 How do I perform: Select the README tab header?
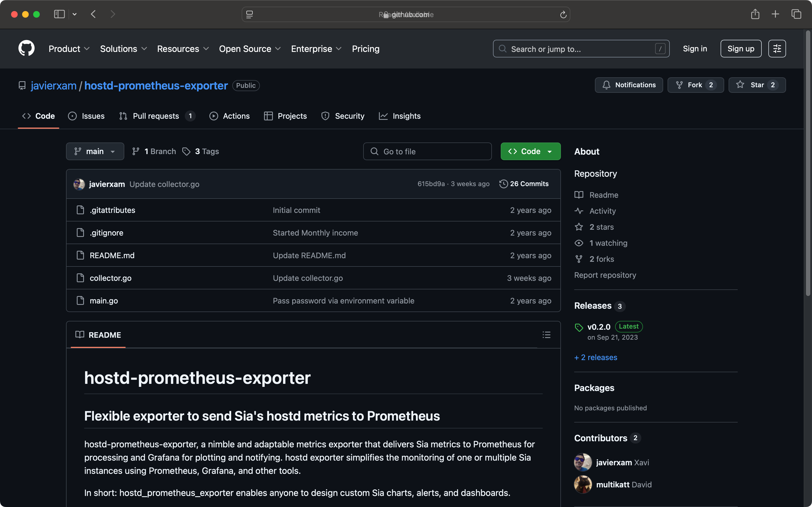click(x=98, y=335)
